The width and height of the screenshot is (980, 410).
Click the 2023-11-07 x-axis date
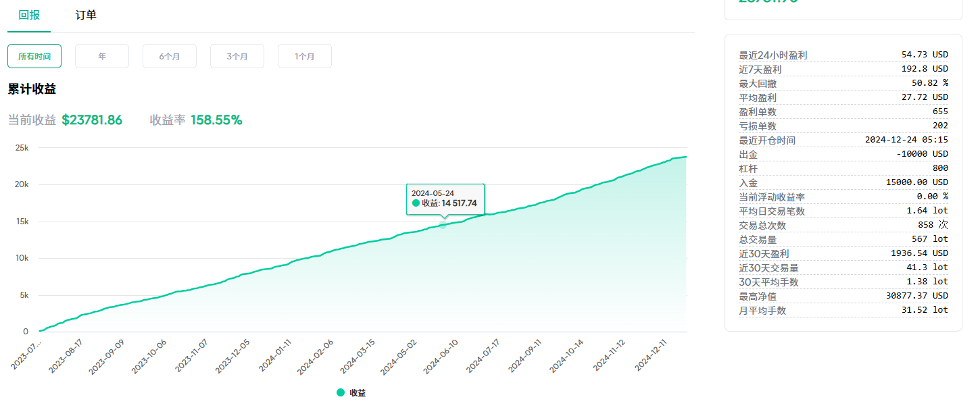pos(191,355)
